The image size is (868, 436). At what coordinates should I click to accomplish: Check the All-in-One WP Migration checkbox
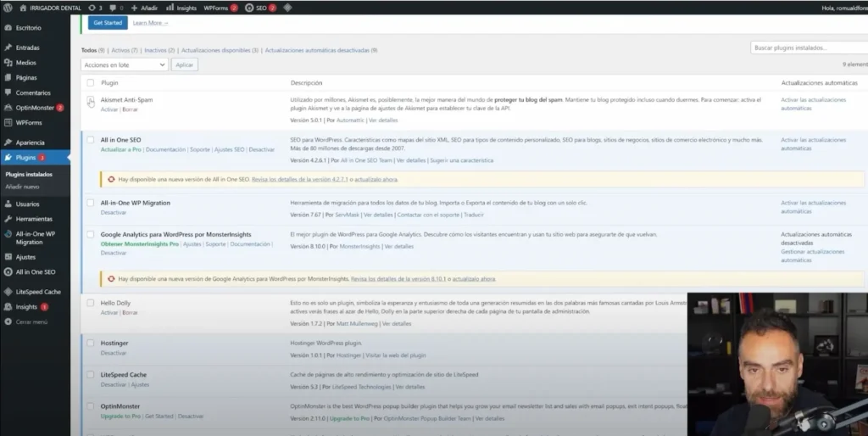pyautogui.click(x=90, y=203)
